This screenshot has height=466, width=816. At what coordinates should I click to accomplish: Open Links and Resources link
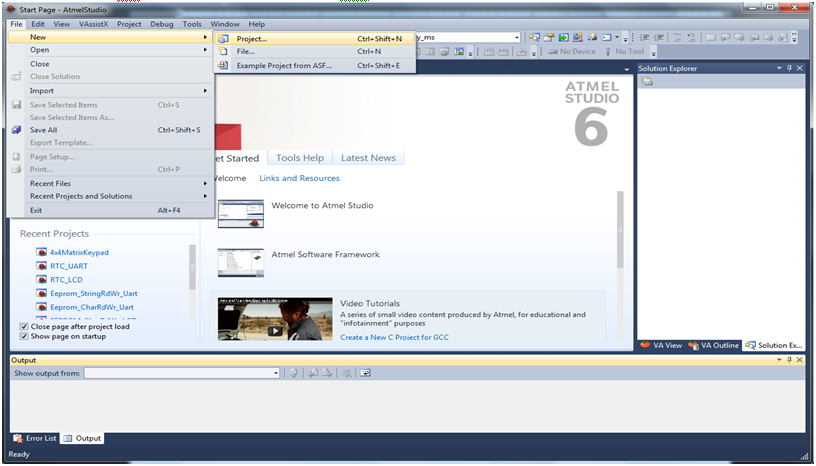pos(299,178)
